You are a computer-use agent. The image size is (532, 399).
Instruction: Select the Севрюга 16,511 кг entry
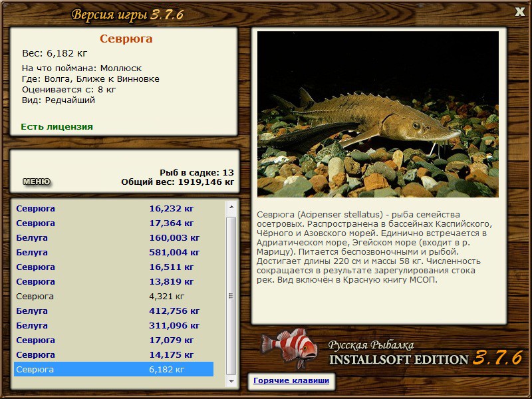(x=114, y=267)
